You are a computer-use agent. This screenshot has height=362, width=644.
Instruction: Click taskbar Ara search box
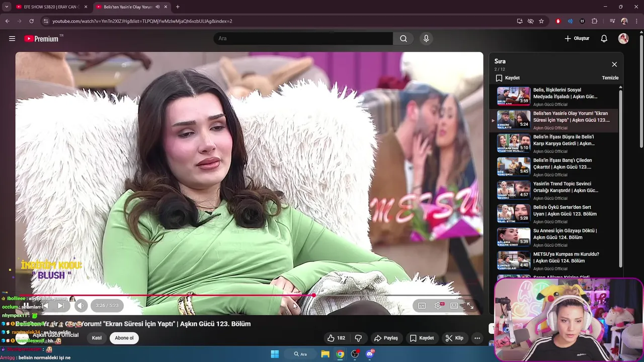click(x=300, y=354)
